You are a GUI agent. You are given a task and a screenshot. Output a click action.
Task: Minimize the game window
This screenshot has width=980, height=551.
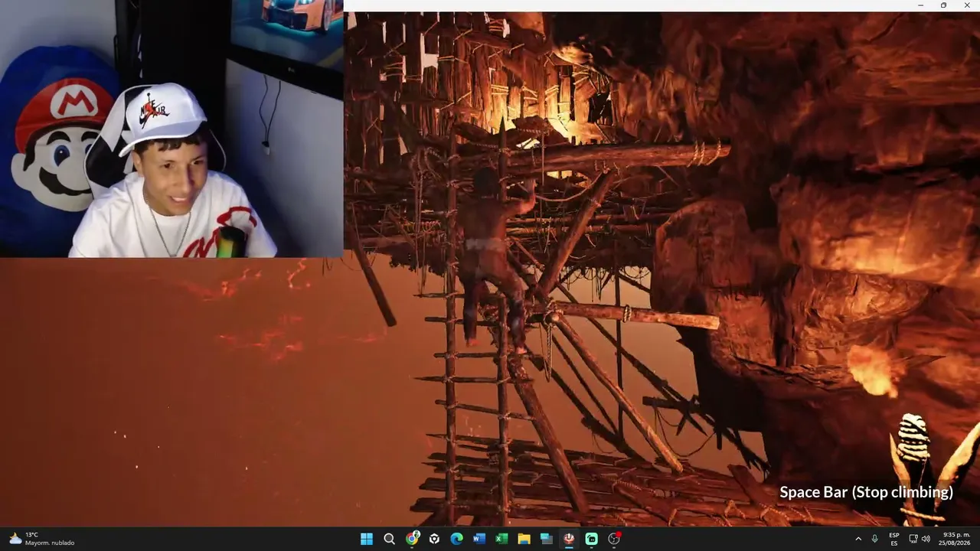(921, 5)
